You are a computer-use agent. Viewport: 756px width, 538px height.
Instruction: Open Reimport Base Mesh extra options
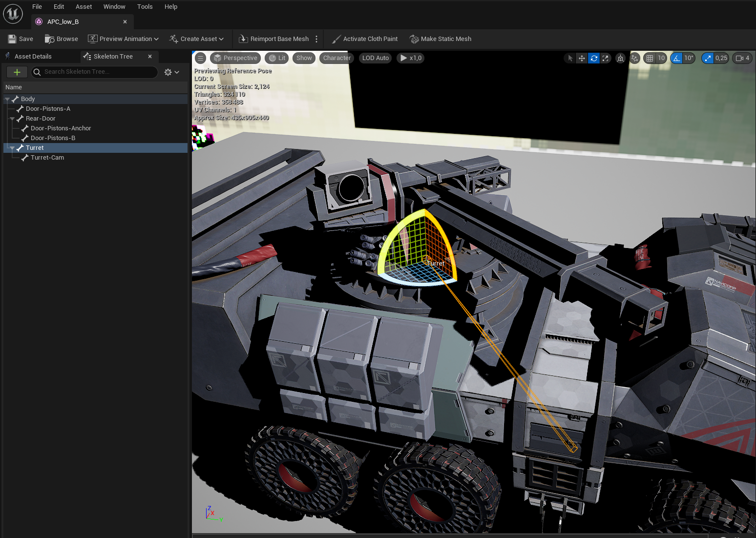point(316,39)
